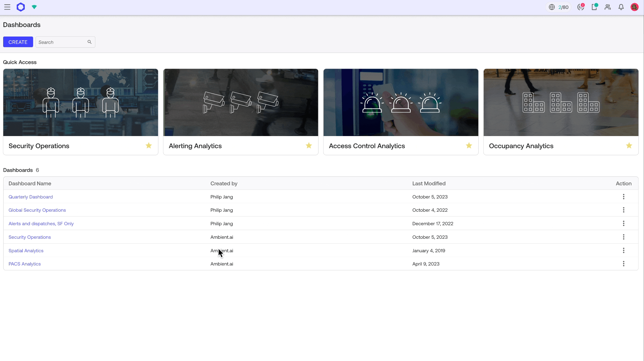Open the mobile device status icon
The height and width of the screenshot is (361, 644).
pyautogui.click(x=594, y=7)
